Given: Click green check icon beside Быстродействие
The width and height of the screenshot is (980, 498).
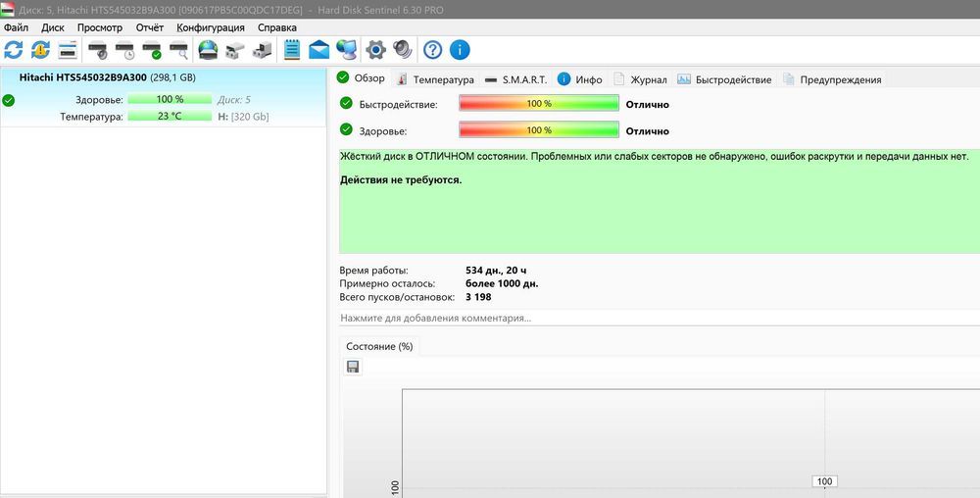Looking at the screenshot, I should pyautogui.click(x=346, y=103).
